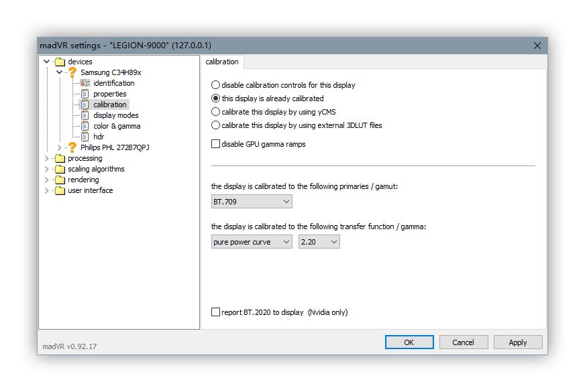Collapse the Samsung C34H89x node
The height and width of the screenshot is (392, 585).
pos(59,72)
